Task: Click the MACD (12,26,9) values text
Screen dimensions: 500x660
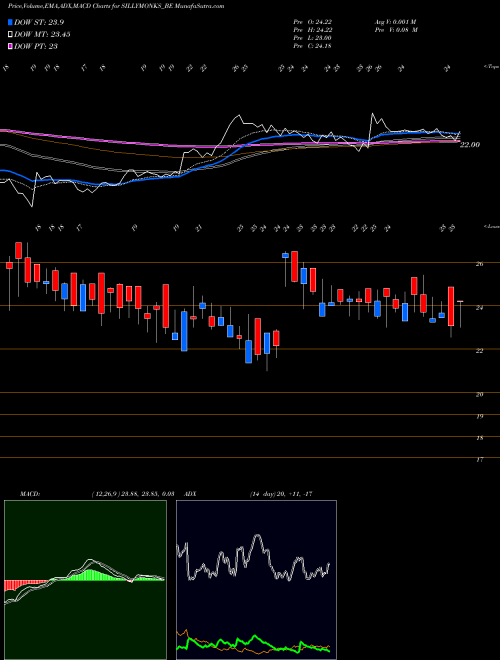Action: point(132,494)
